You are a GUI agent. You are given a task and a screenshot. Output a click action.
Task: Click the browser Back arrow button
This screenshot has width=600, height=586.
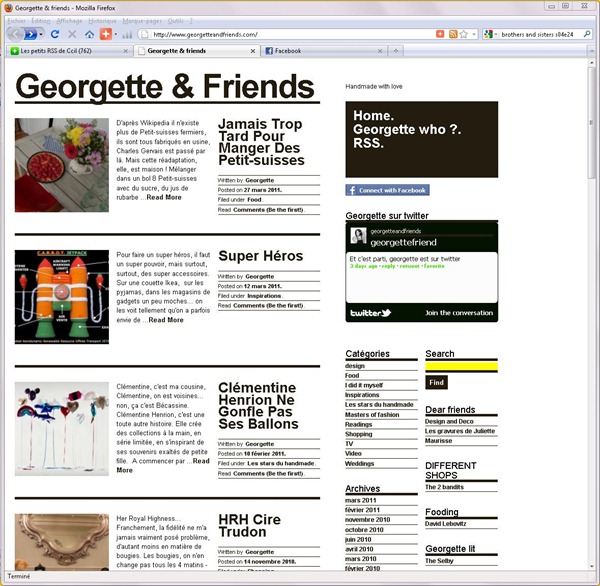(x=15, y=34)
